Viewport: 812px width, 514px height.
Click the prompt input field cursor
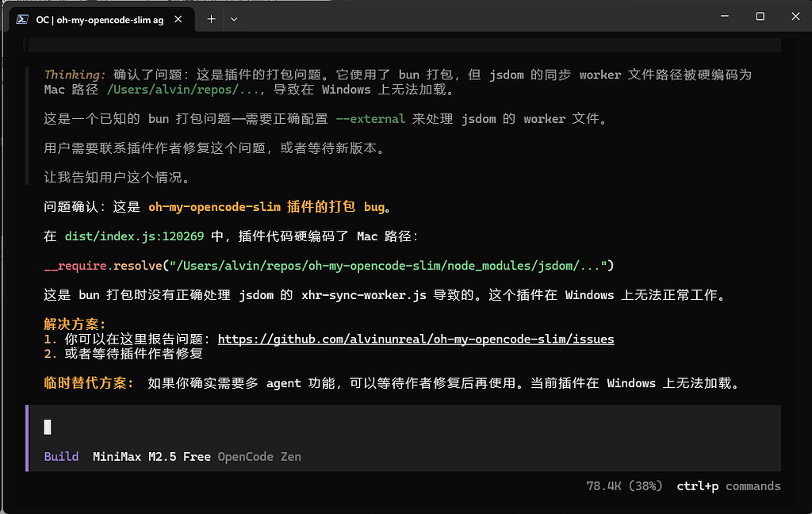[48, 427]
